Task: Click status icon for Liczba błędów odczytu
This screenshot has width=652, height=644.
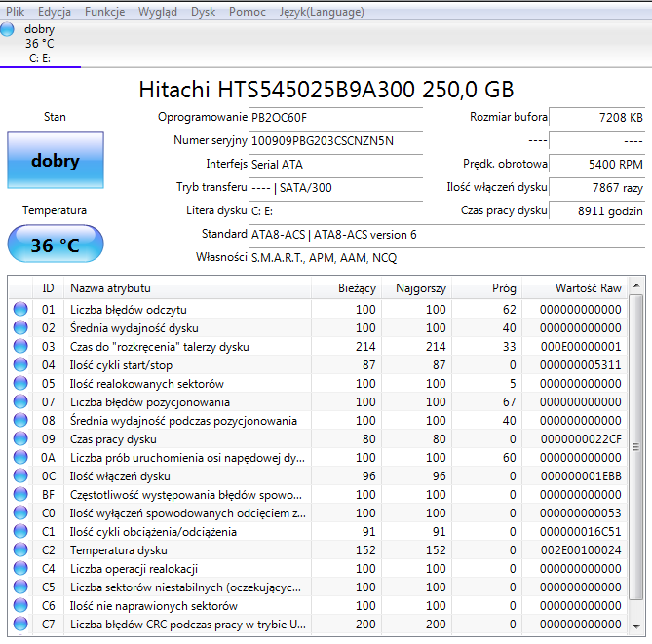Action: [20, 309]
